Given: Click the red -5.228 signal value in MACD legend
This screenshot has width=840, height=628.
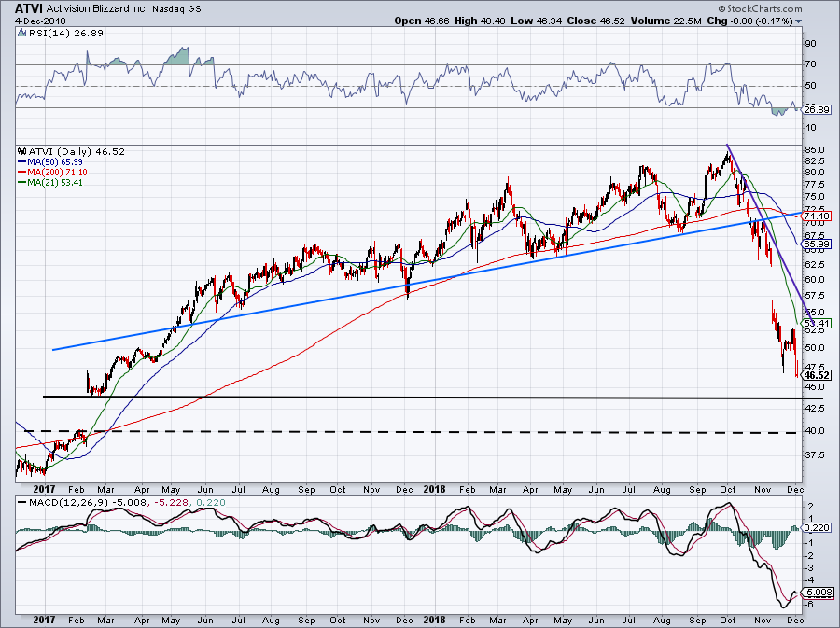Looking at the screenshot, I should pos(172,503).
